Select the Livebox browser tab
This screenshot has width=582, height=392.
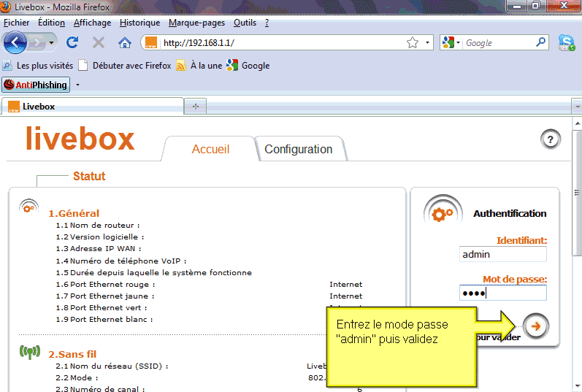[93, 107]
